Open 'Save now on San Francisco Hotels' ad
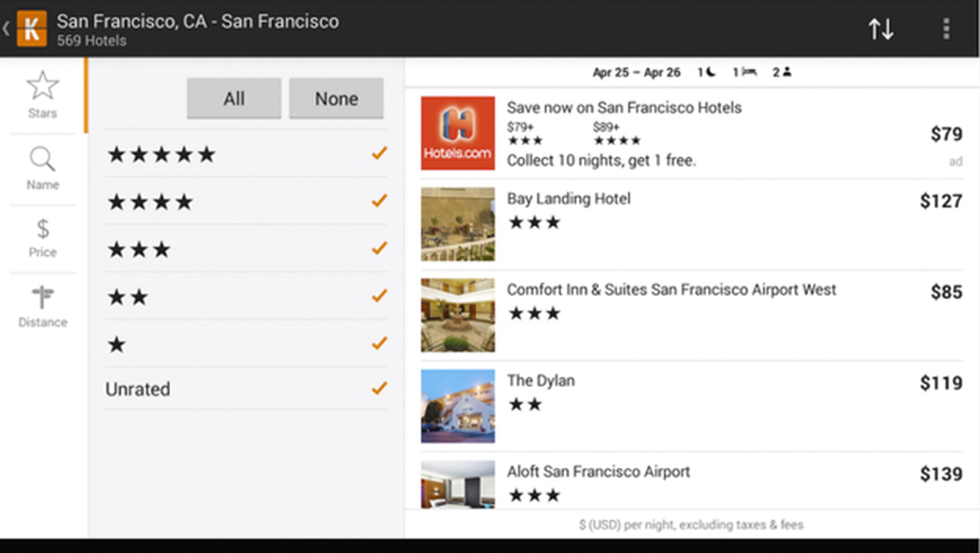This screenshot has width=980, height=553. 624,108
